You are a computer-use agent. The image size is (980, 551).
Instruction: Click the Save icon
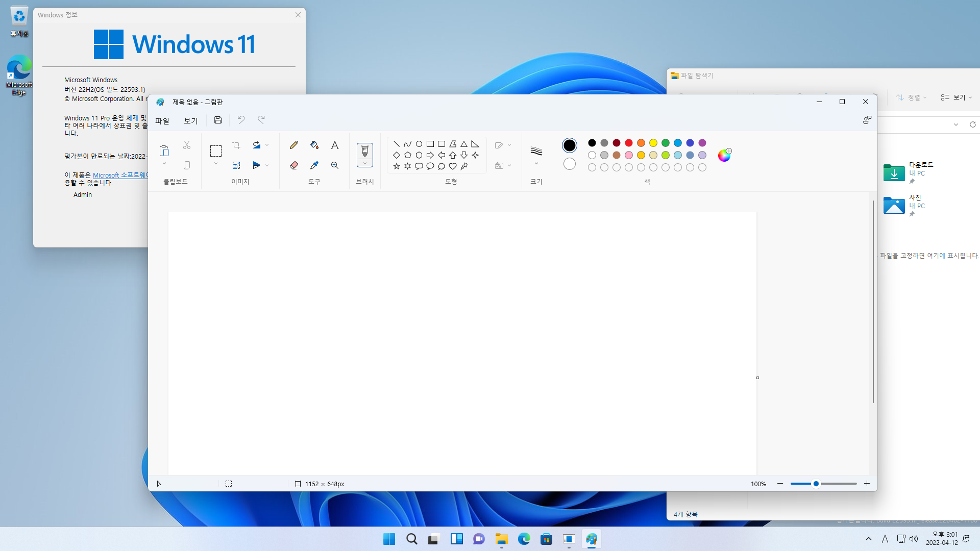pyautogui.click(x=218, y=120)
